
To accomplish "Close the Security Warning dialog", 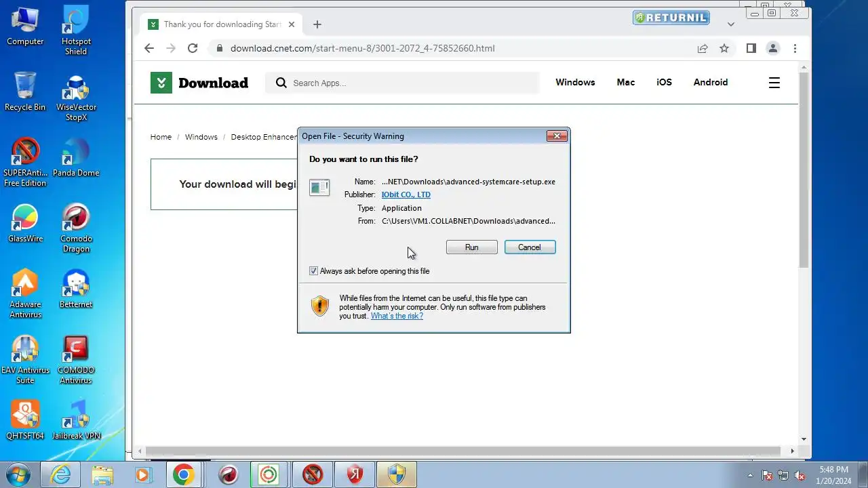I will tap(557, 136).
